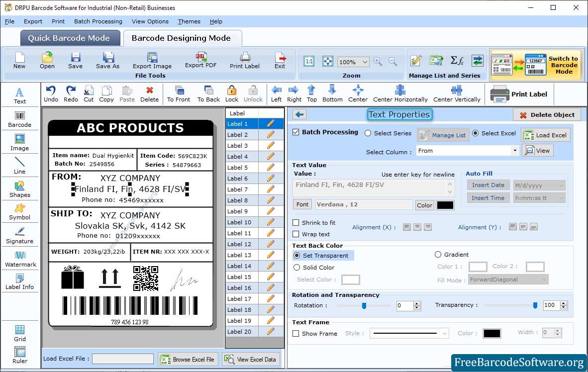Click the back arrow in Text Properties
This screenshot has height=372, width=588.
click(x=299, y=114)
